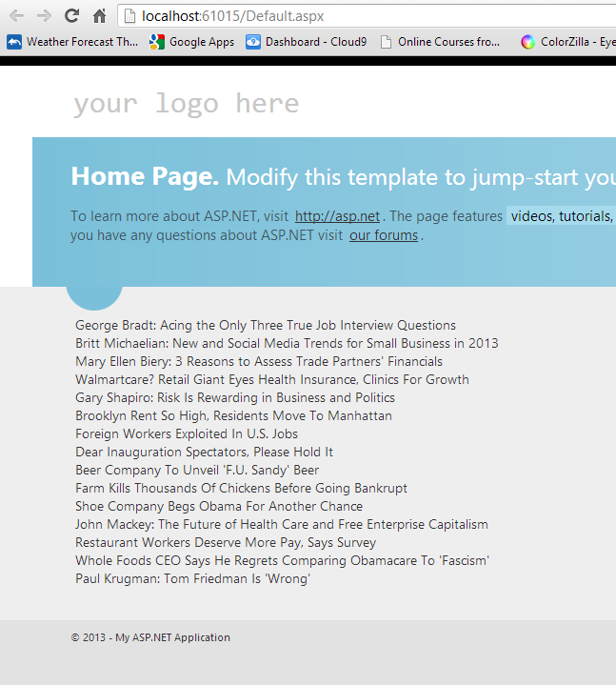
Task: Reload the page with the refresh icon
Action: (x=71, y=16)
